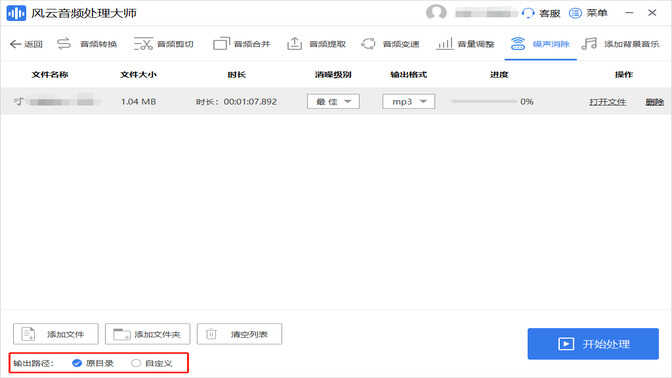Click the 时长 column header
The width and height of the screenshot is (672, 378).
[x=237, y=75]
